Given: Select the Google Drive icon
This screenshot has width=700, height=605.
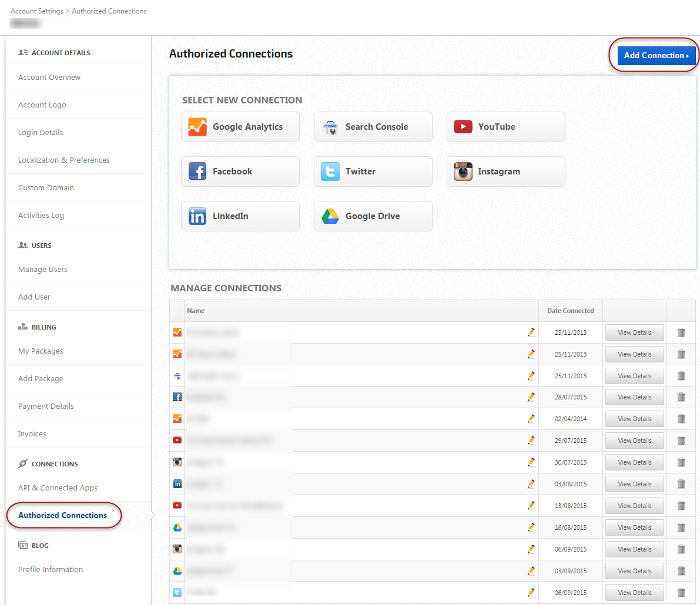Looking at the screenshot, I should click(330, 216).
